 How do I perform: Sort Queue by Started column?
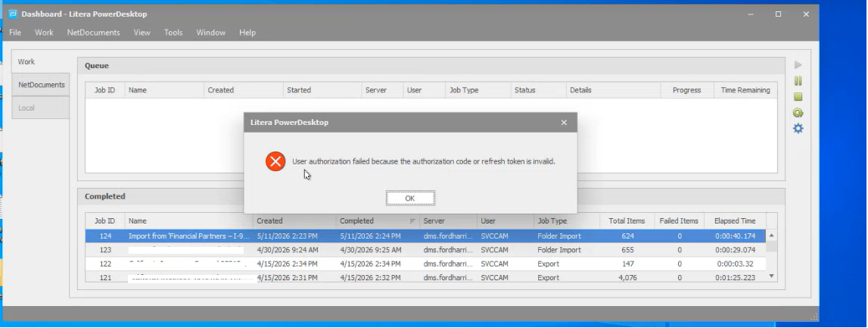pyautogui.click(x=322, y=89)
